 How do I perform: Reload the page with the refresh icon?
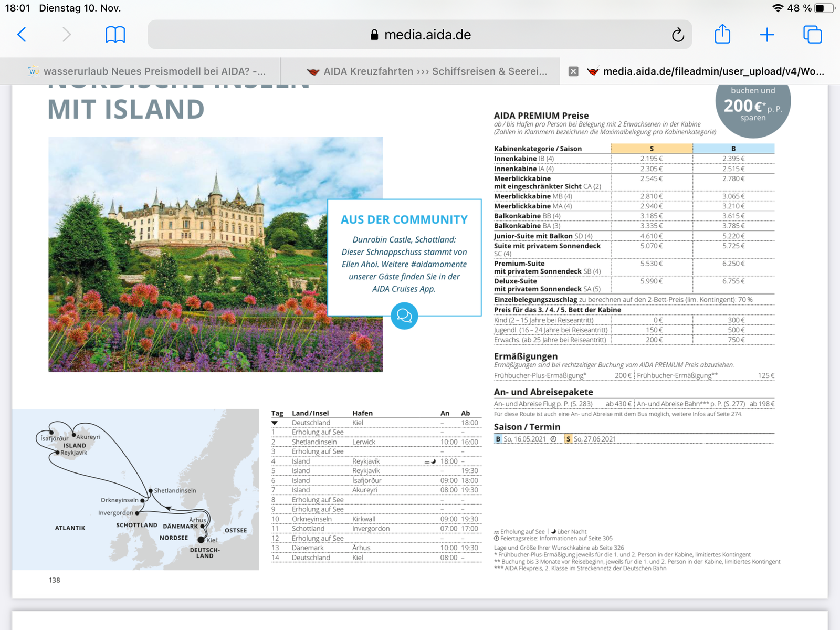point(678,35)
